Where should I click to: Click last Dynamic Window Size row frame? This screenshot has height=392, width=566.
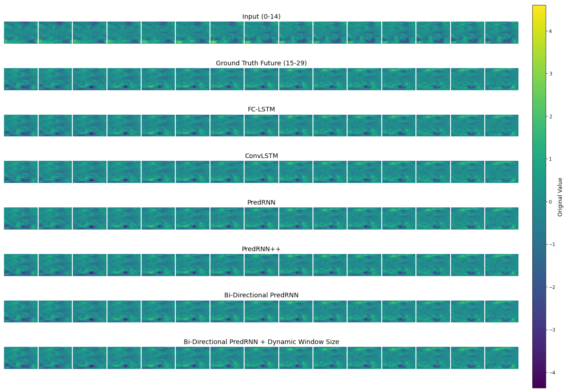(502, 358)
